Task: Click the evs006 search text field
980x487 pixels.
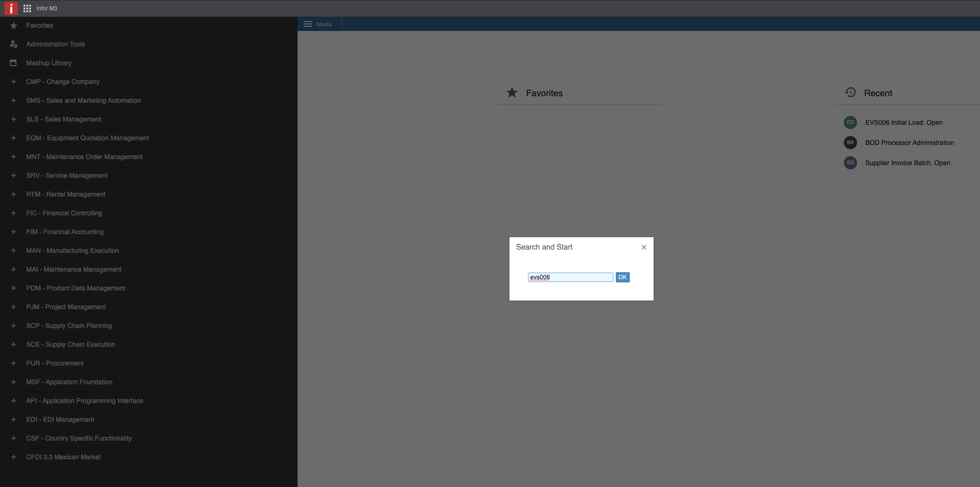Action: click(x=570, y=277)
